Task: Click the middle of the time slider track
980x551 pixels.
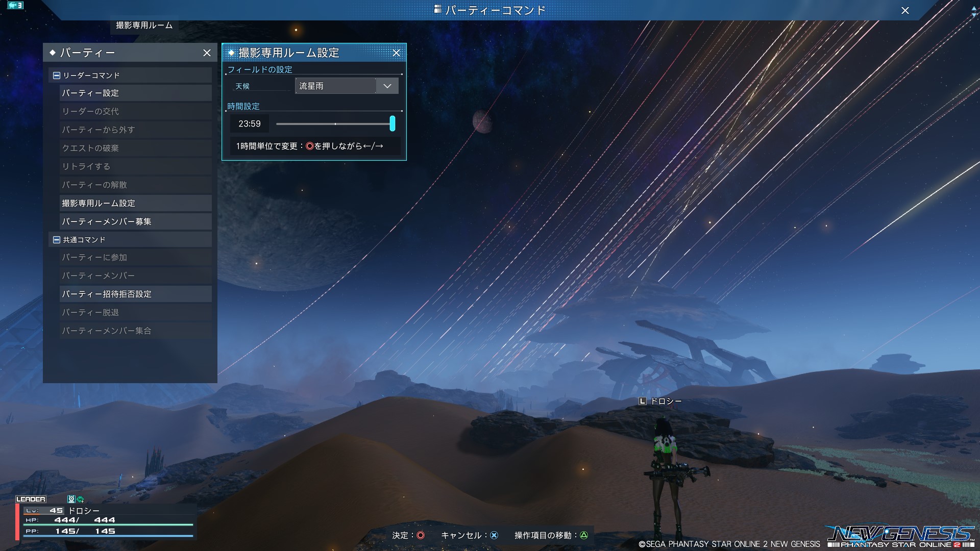Action: point(335,123)
